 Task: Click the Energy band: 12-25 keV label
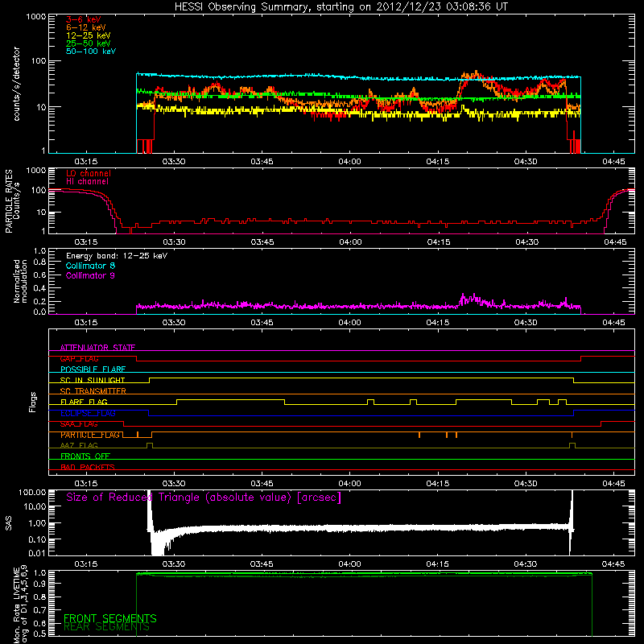[117, 256]
